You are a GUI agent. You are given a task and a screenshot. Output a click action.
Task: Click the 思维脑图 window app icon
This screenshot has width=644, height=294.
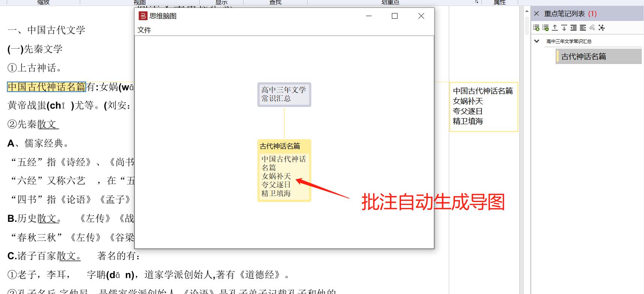coord(143,16)
